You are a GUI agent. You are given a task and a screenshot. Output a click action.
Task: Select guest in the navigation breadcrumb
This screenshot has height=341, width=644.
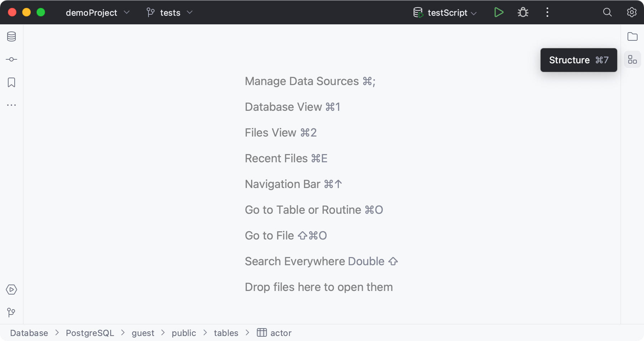pyautogui.click(x=143, y=333)
